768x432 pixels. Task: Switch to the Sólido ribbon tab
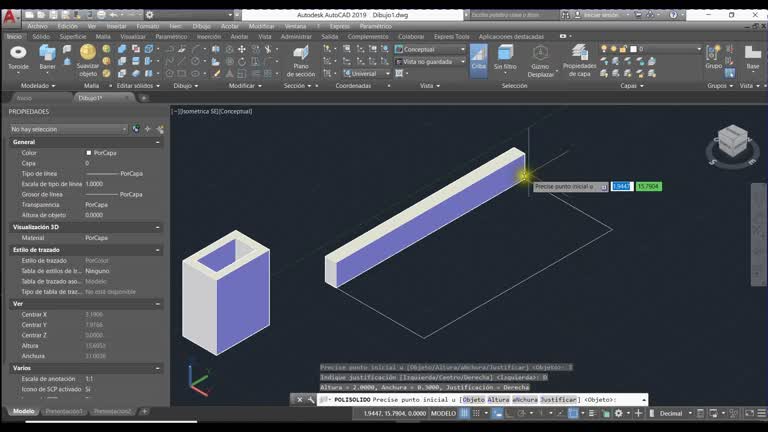tap(41, 37)
